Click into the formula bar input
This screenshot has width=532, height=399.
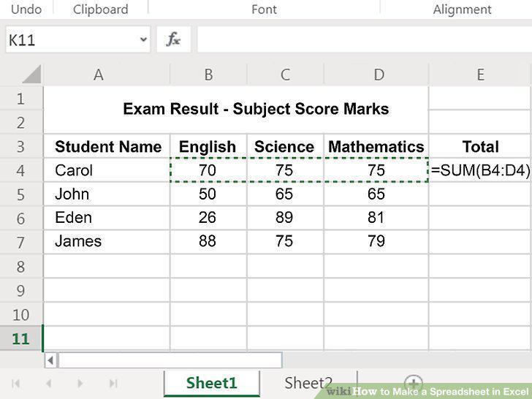(365, 39)
